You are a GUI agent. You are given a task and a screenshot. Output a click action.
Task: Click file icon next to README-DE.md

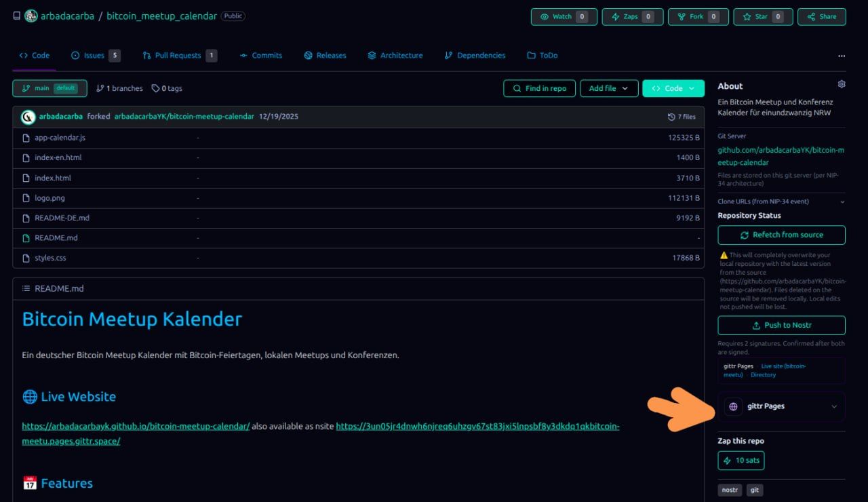click(26, 218)
